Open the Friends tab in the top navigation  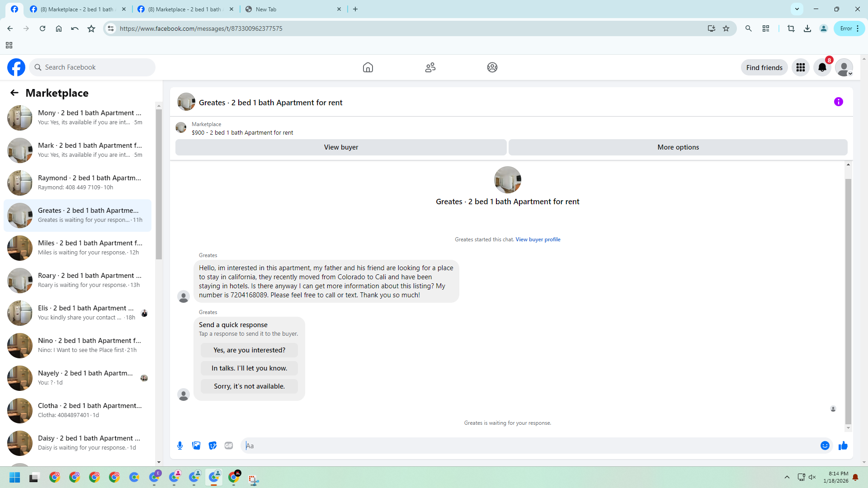click(430, 67)
